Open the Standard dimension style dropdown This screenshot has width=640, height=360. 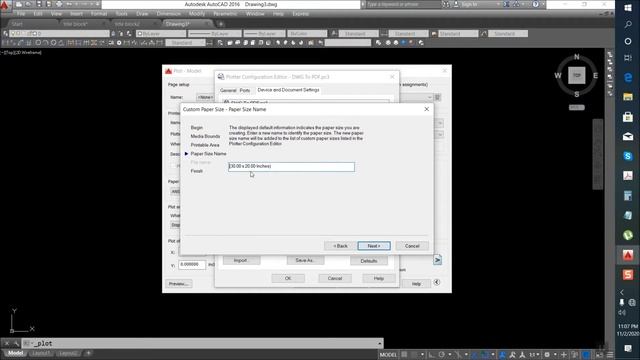tap(408, 33)
